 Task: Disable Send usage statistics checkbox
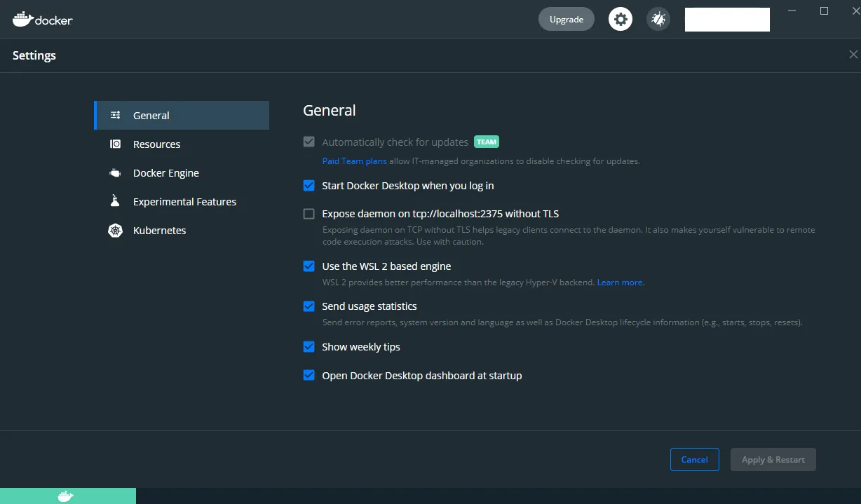[x=309, y=306]
